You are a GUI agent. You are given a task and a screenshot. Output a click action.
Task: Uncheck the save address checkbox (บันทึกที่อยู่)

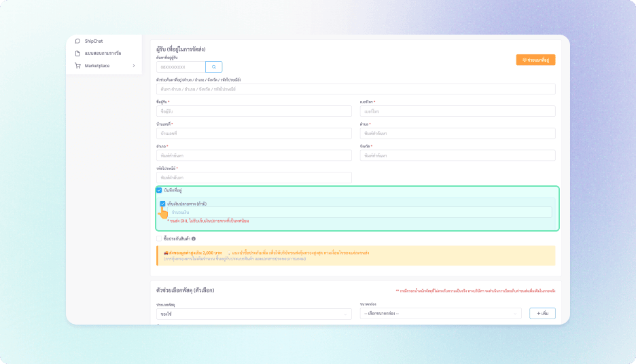[x=159, y=190]
